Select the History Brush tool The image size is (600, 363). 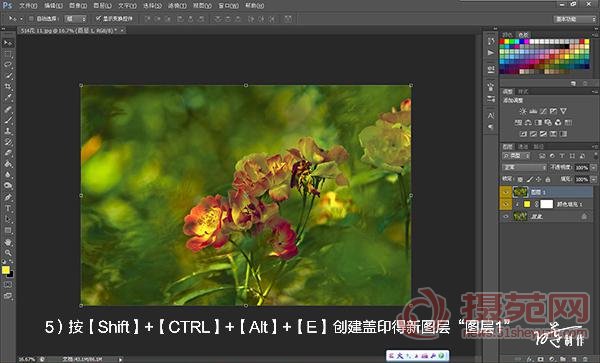(x=8, y=142)
